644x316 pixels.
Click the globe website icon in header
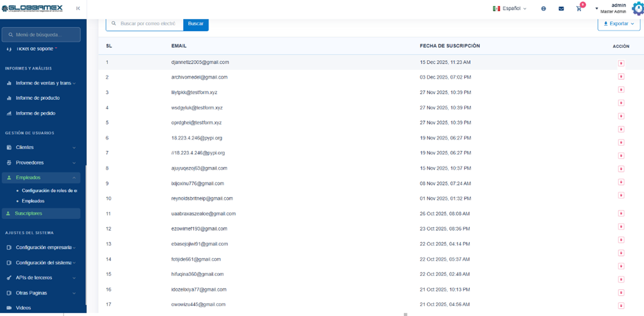pyautogui.click(x=543, y=8)
